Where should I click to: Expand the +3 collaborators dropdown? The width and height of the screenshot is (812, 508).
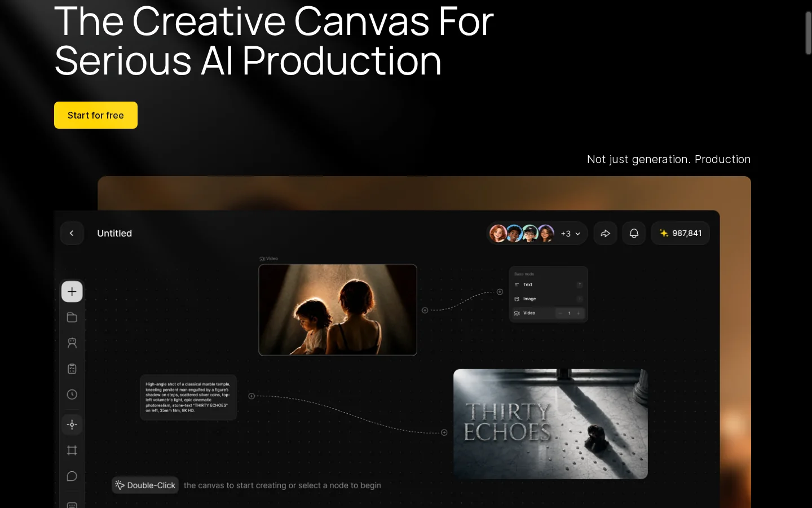(571, 234)
